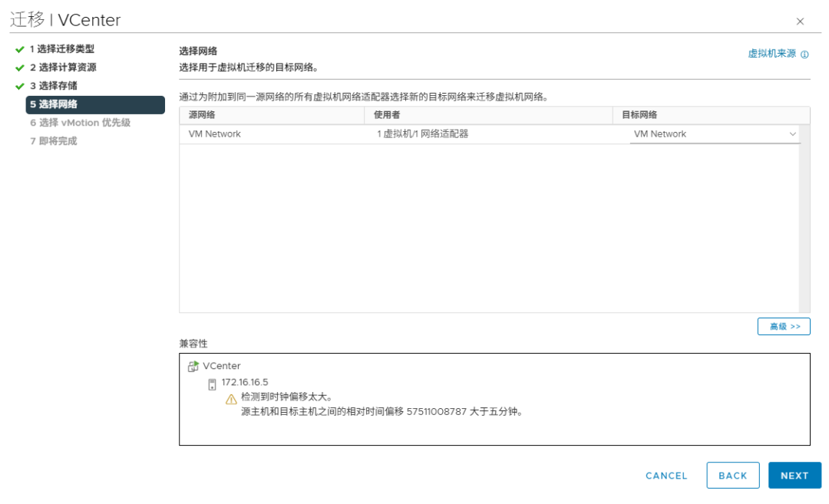Select step 7 即将完成
Image resolution: width=829 pixels, height=504 pixels.
tap(54, 141)
